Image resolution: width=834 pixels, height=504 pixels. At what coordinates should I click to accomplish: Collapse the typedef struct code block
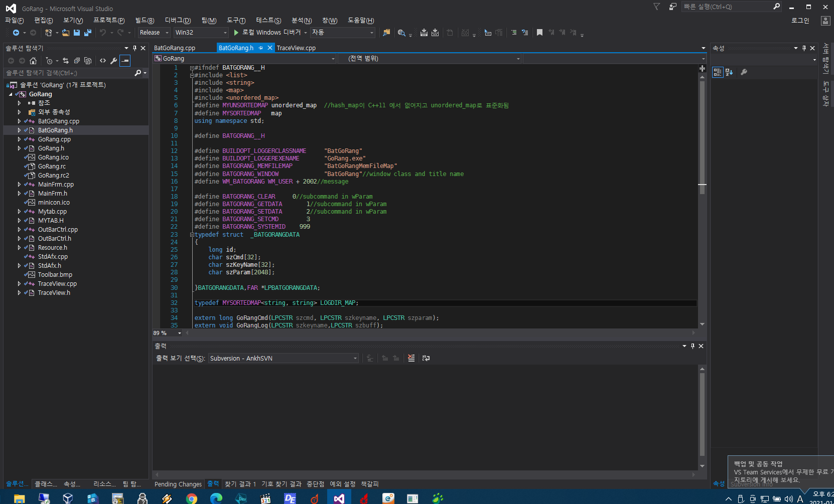click(x=192, y=235)
